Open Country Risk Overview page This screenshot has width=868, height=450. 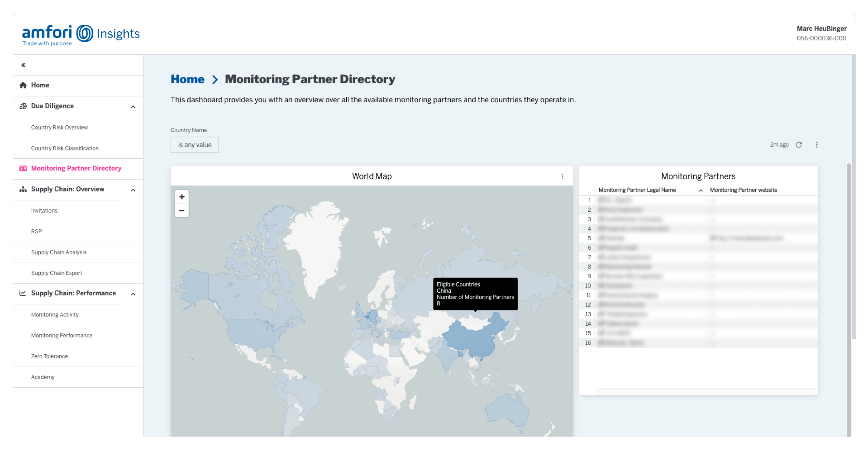point(59,127)
